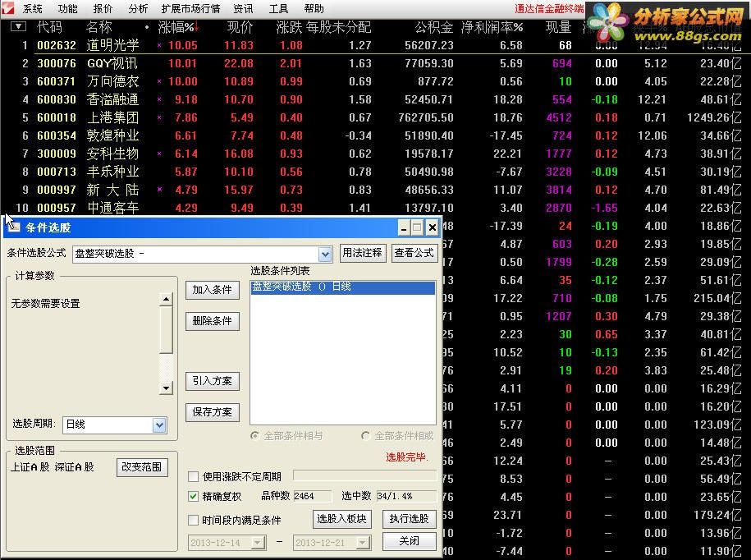Image resolution: width=751 pixels, height=560 pixels.
Task: Click the 计算参数 scrollbar thumb
Action: coord(166,329)
